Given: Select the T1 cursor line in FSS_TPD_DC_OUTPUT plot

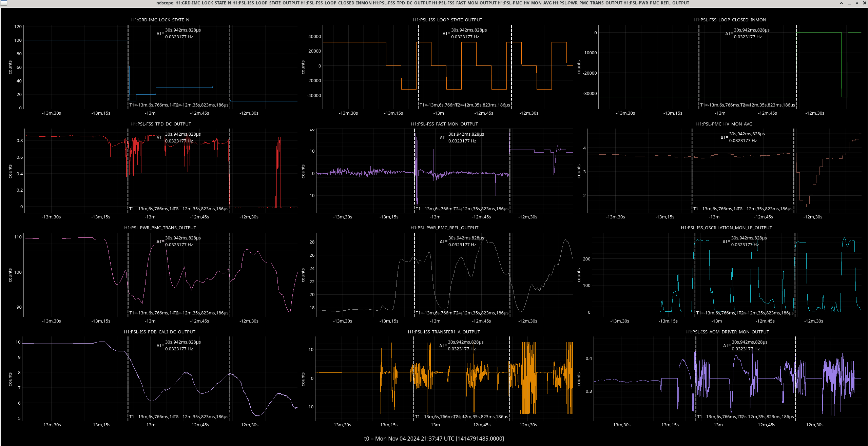Looking at the screenshot, I should 128,171.
